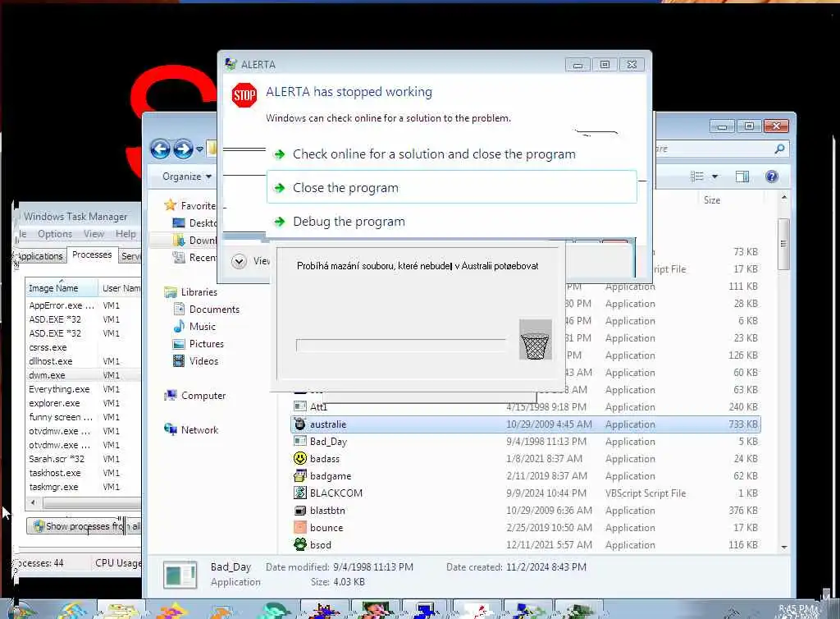Expand View problem details chevron

coord(239,261)
